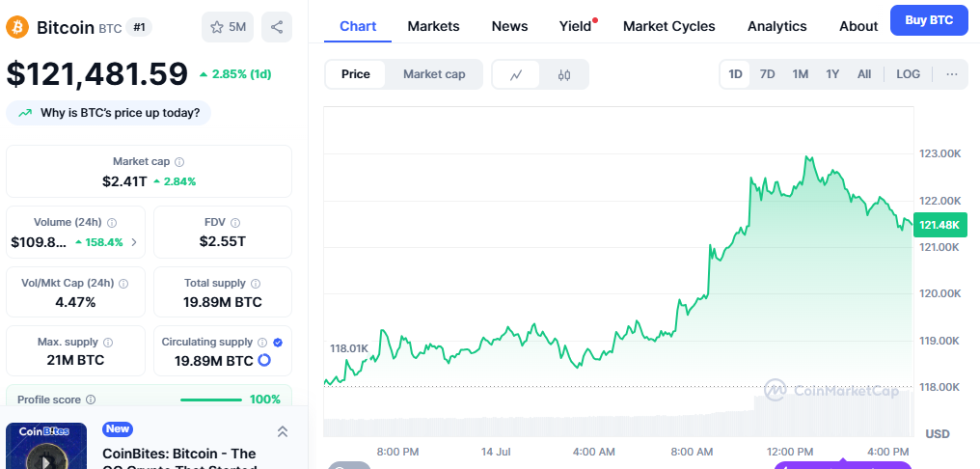Click the Profile score progress bar

(x=211, y=400)
